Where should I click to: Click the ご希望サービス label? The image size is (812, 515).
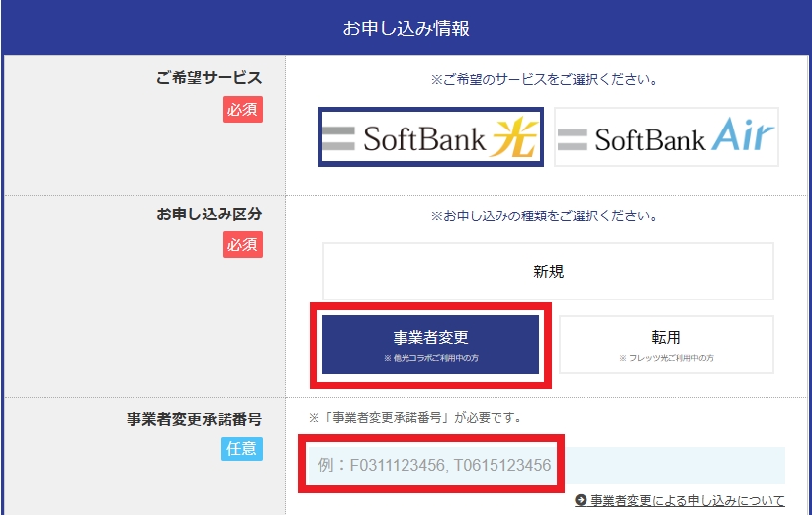[210, 78]
